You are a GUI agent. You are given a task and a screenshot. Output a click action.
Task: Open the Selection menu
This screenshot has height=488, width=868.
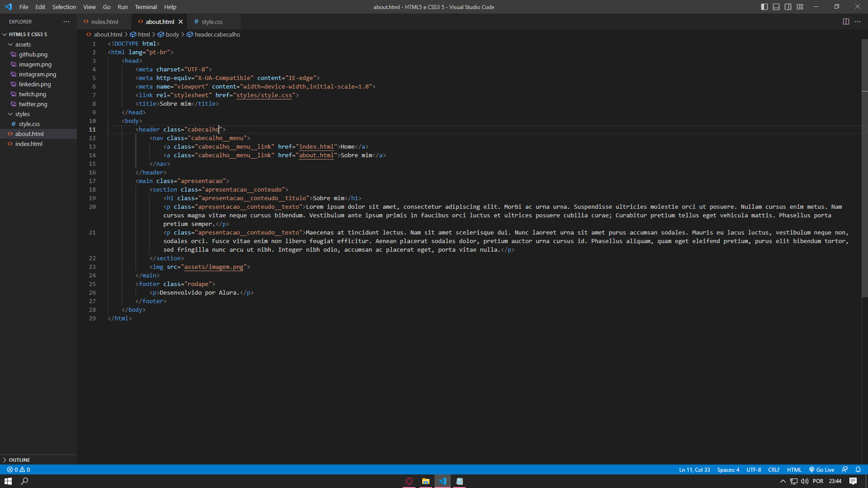64,7
